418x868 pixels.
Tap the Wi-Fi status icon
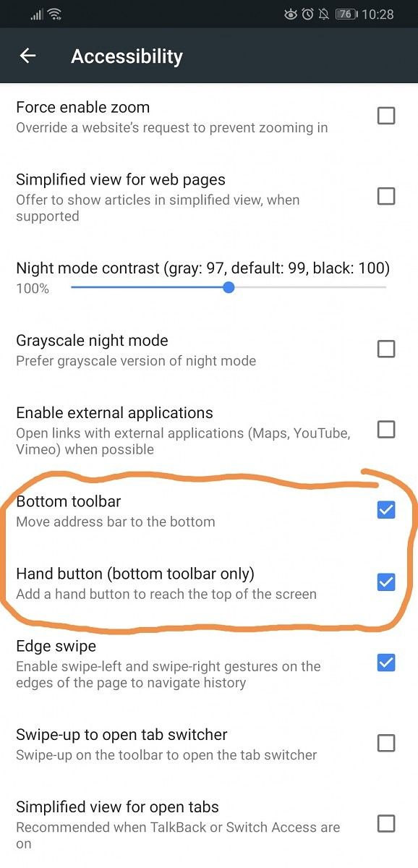[54, 14]
